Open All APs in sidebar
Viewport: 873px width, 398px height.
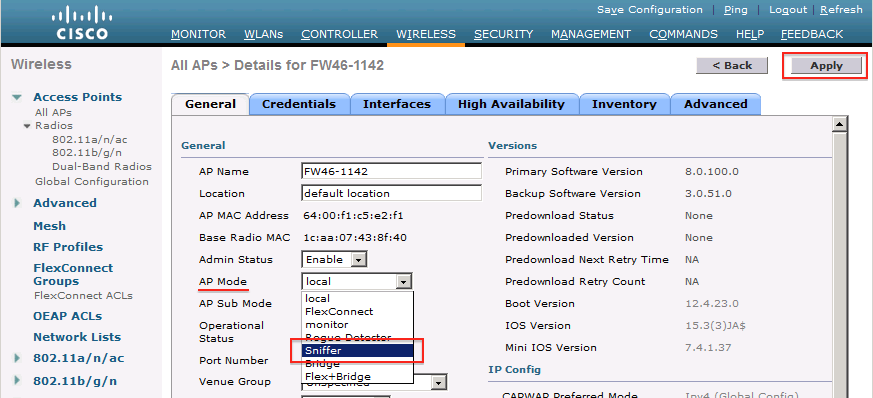(53, 112)
